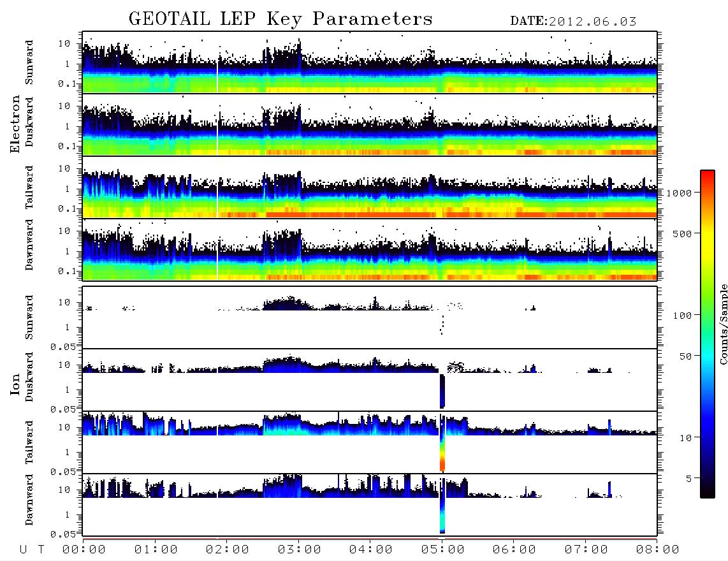Click the 01:00 time tick label
The width and height of the screenshot is (728, 561).
pos(156,550)
